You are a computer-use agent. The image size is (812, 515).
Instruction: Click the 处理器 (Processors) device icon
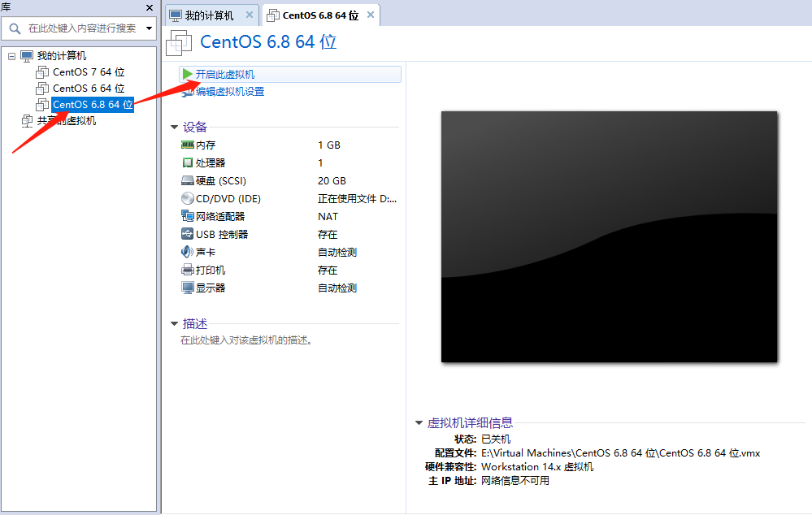pos(185,162)
